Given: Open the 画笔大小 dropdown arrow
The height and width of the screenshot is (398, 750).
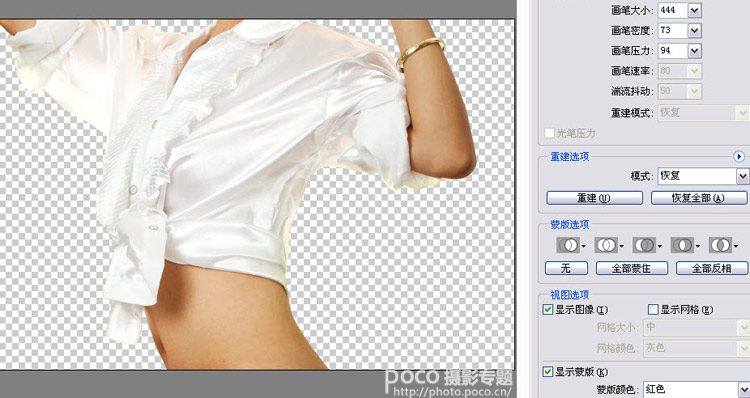Looking at the screenshot, I should 695,10.
